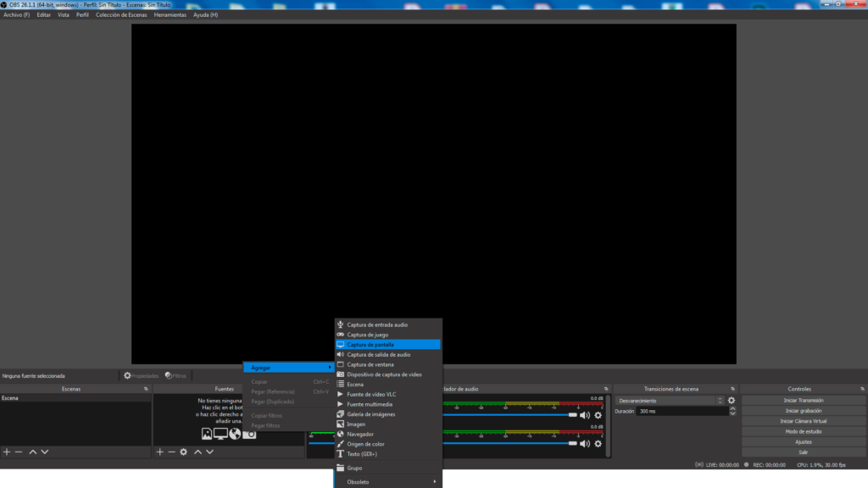Screen dimensions: 868x488
Task: Choose Grupo from the add menu
Action: pos(387,468)
